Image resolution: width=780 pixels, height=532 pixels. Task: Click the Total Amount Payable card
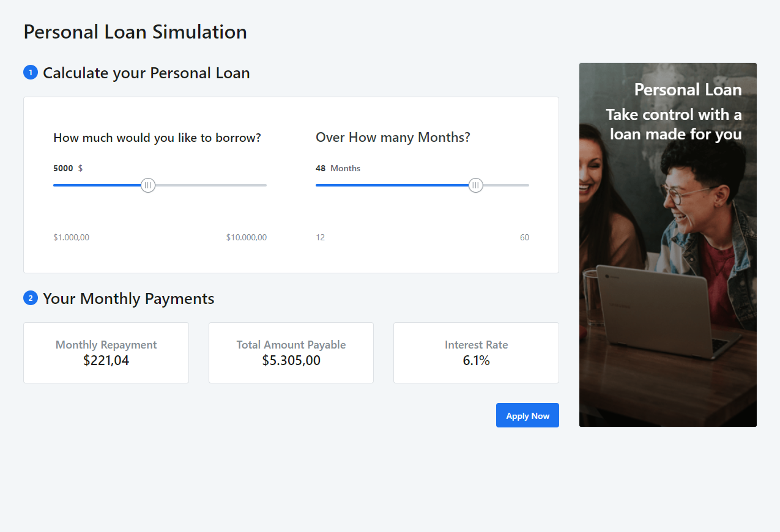tap(291, 353)
